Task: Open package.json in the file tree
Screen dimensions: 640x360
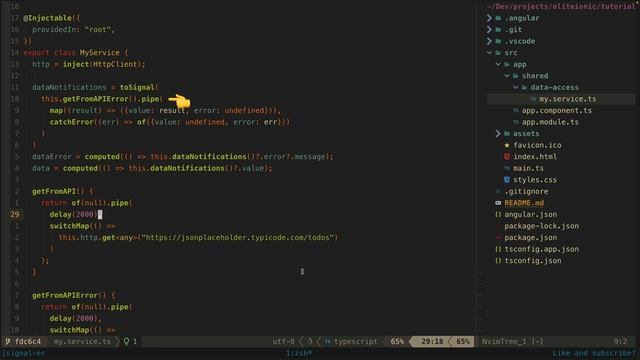Action: (531, 237)
